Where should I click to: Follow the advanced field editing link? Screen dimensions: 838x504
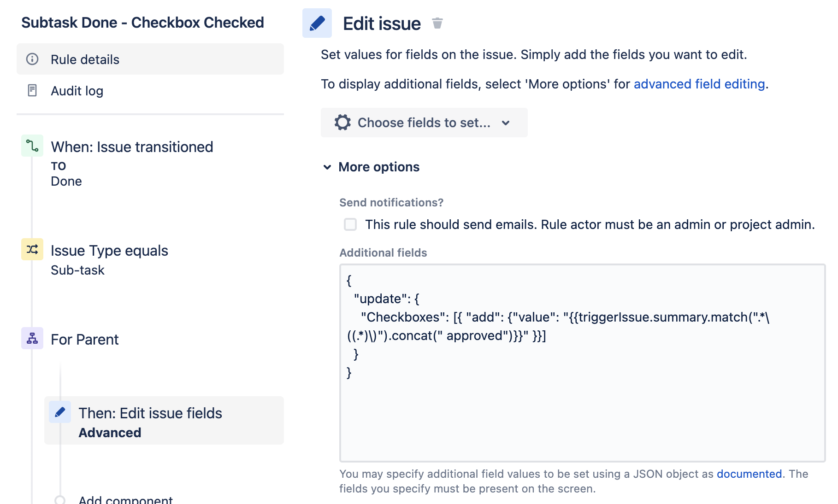click(699, 84)
